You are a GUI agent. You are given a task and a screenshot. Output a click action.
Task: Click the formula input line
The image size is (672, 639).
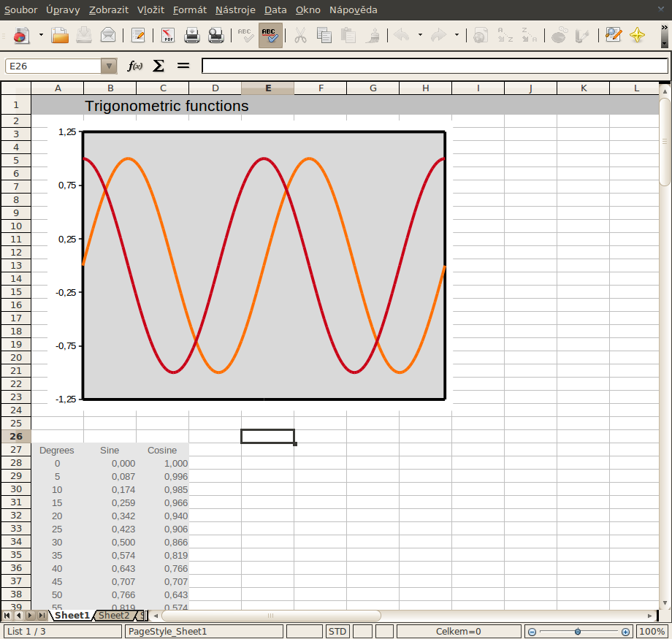(435, 66)
